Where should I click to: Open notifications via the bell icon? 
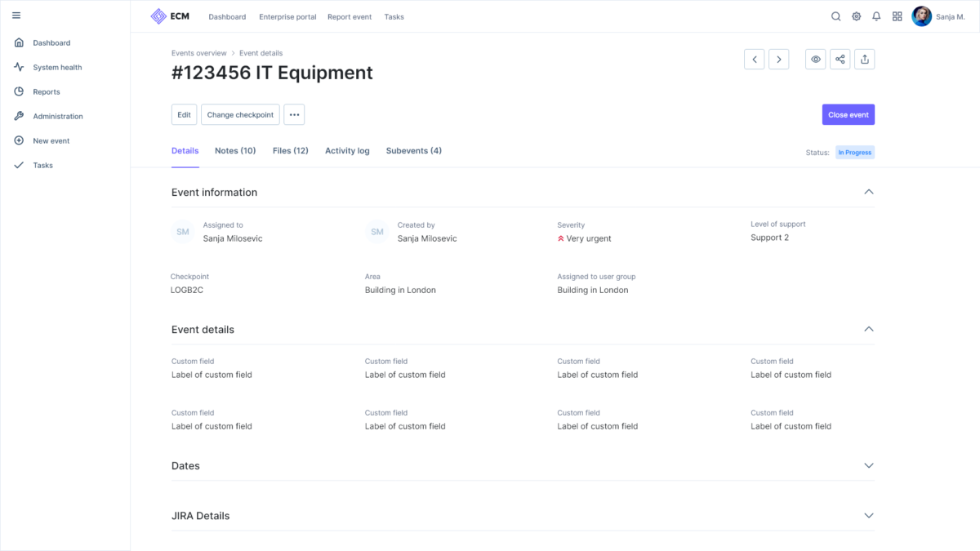tap(876, 16)
